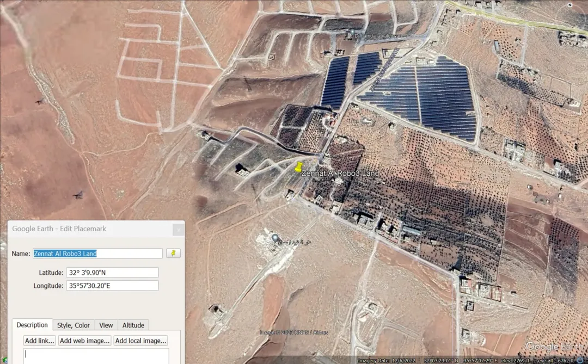Viewport: 588px width, 364px height.
Task: Click the Add local image... button
Action: (x=140, y=341)
